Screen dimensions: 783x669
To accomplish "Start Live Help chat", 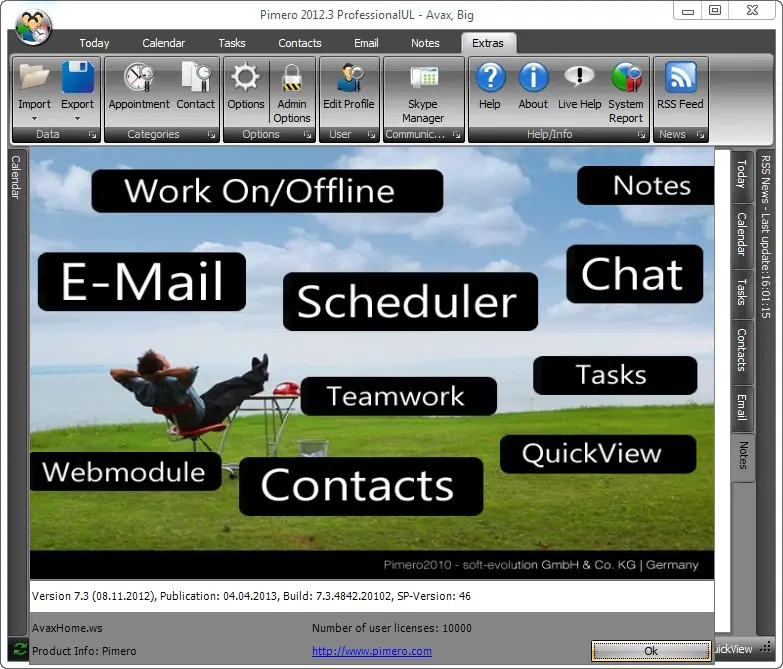I will pyautogui.click(x=579, y=85).
